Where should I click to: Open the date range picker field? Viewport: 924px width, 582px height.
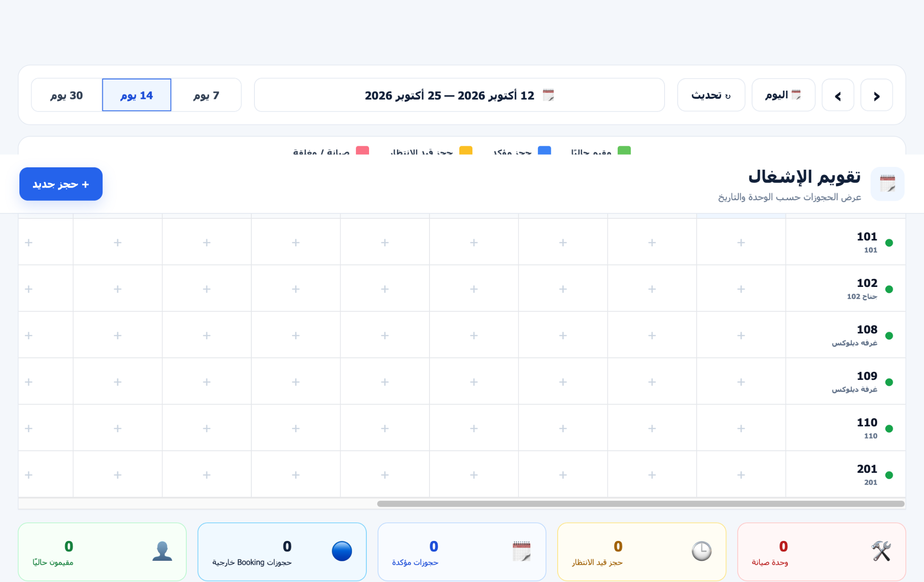point(459,95)
